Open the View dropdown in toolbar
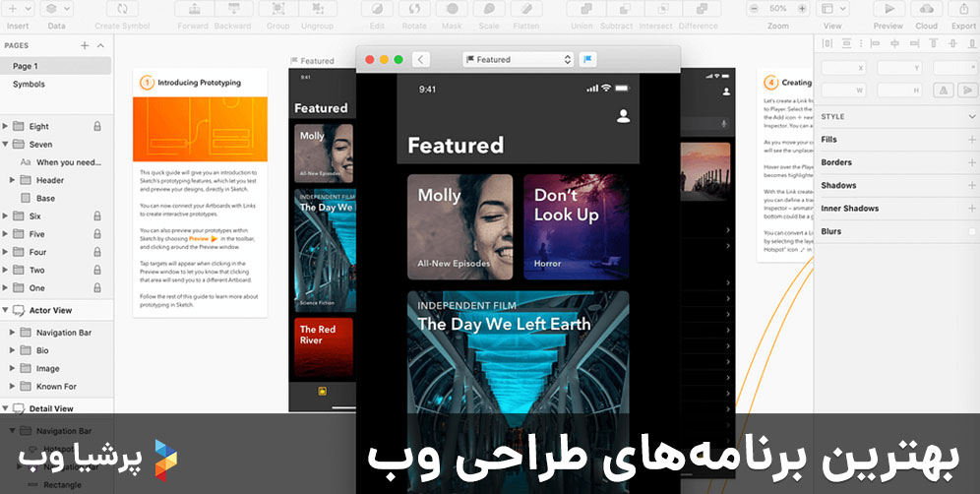Image resolution: width=980 pixels, height=494 pixels. [832, 9]
